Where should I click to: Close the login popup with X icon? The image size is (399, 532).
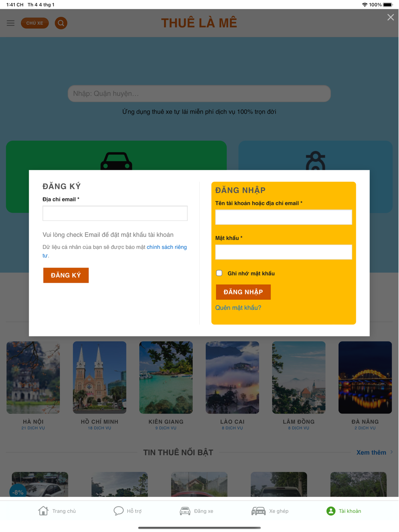391,17
